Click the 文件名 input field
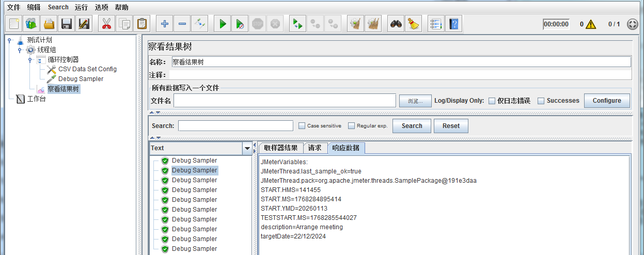The image size is (644, 255). pyautogui.click(x=285, y=101)
